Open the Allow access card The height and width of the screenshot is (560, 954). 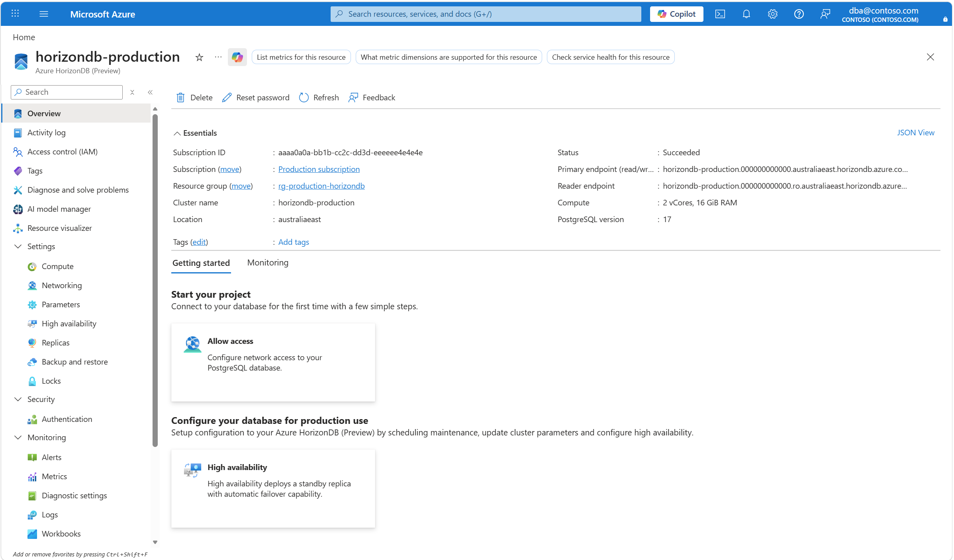tap(273, 362)
